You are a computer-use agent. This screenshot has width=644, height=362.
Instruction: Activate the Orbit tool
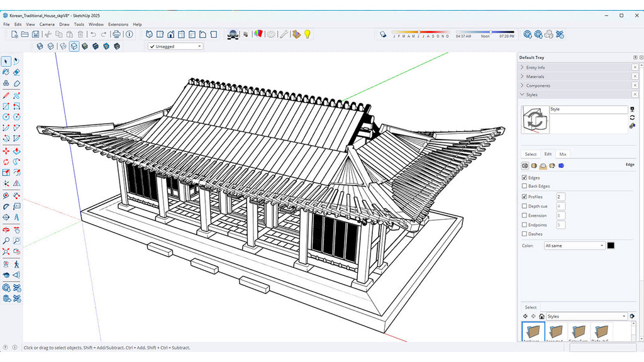pos(7,229)
